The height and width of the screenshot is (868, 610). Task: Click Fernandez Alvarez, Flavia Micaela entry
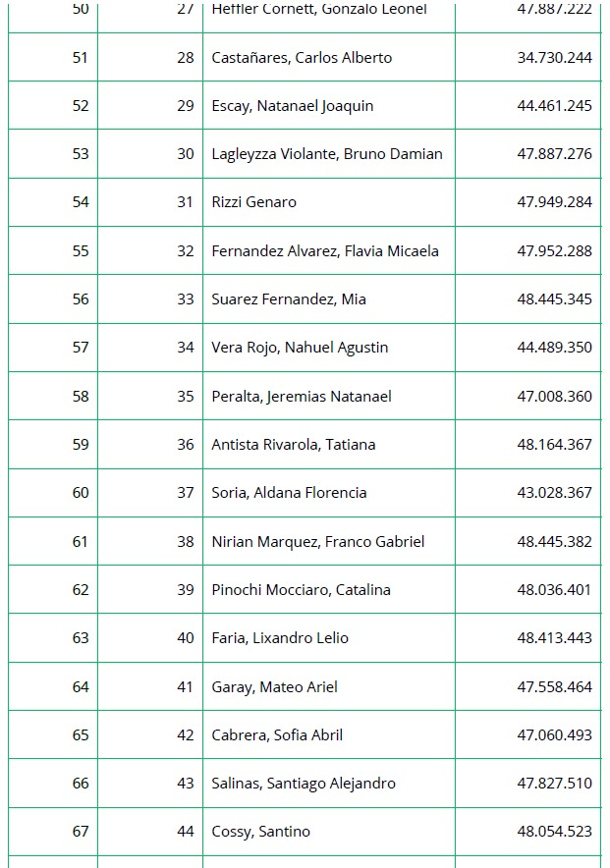coord(325,251)
